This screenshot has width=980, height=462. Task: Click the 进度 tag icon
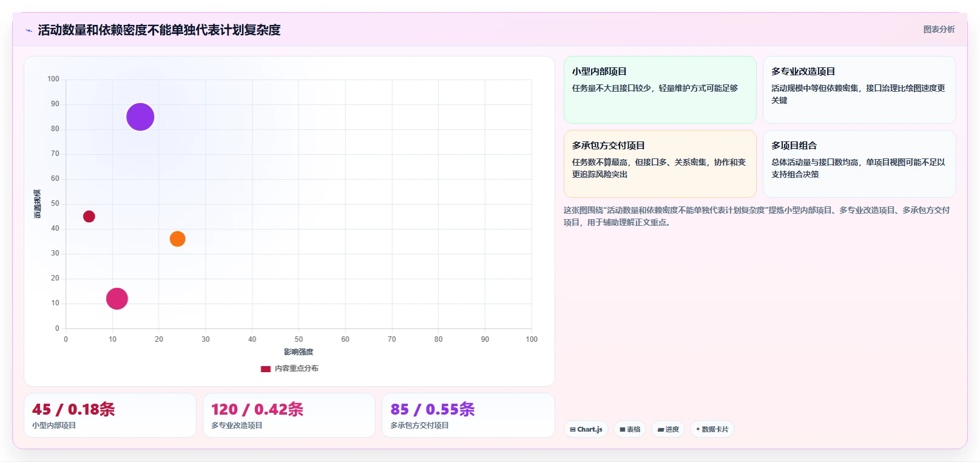click(x=661, y=429)
